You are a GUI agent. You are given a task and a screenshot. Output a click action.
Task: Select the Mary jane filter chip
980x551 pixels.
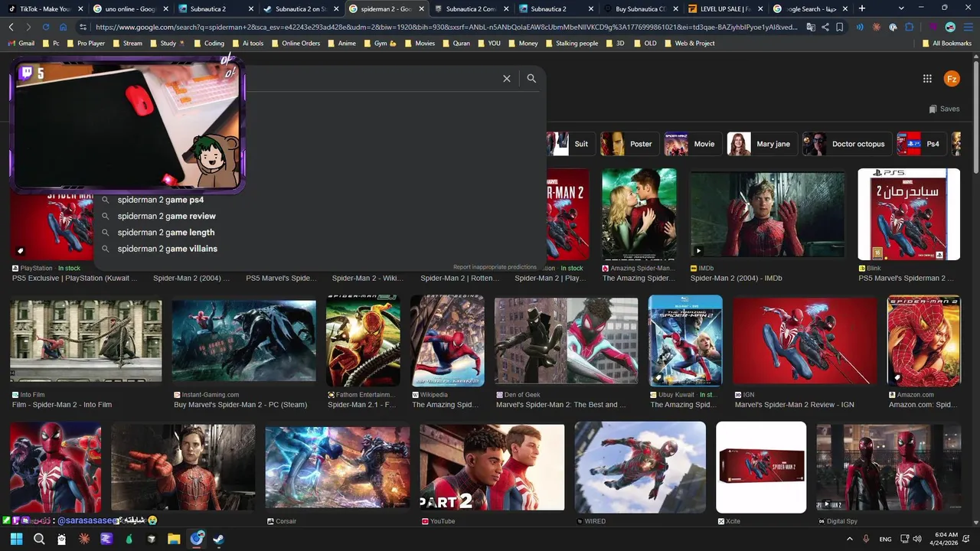(x=761, y=144)
